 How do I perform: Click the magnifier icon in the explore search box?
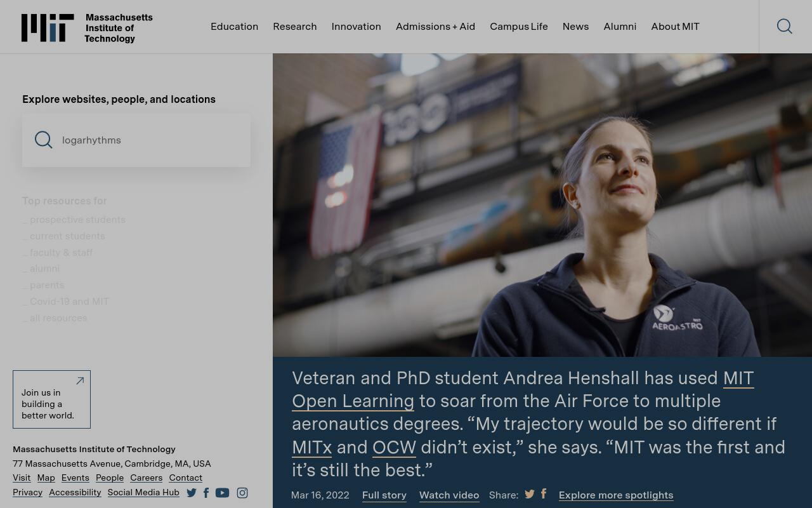point(44,140)
